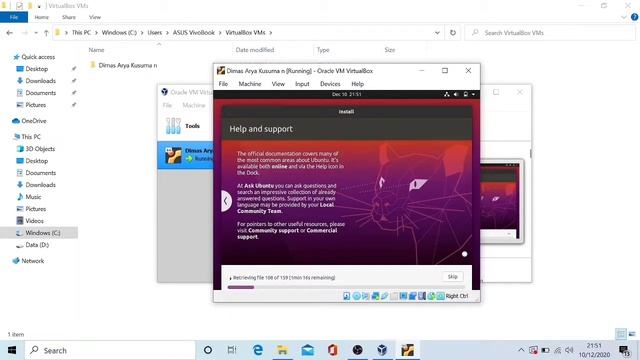Image resolution: width=640 pixels, height=360 pixels.
Task: Switch to details view toggle in Explorer
Action: pyautogui.click(x=621, y=334)
